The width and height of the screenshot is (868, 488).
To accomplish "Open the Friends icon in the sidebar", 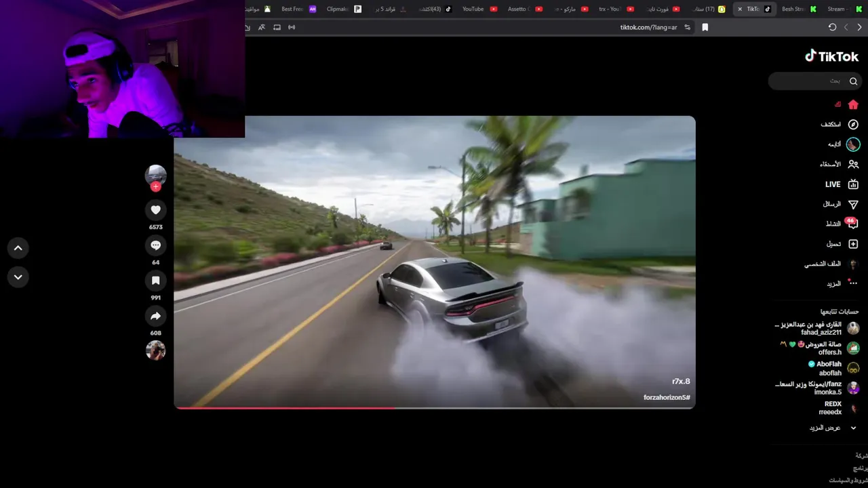I will pos(853,164).
